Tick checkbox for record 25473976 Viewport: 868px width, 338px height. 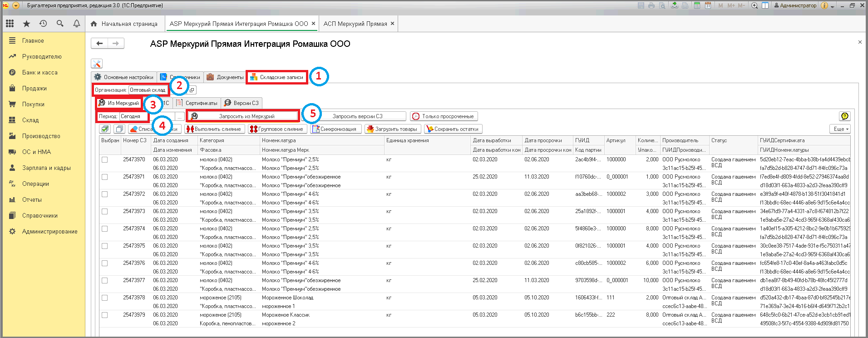click(x=105, y=263)
